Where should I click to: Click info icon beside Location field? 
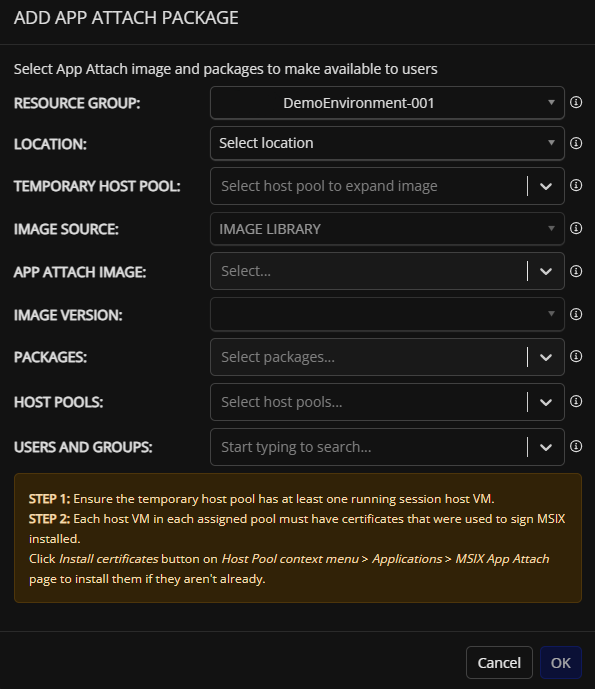tap(576, 143)
